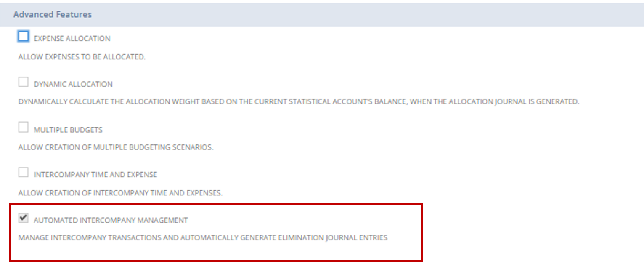Click the Intercompany Time and Expense label

pyautogui.click(x=95, y=175)
